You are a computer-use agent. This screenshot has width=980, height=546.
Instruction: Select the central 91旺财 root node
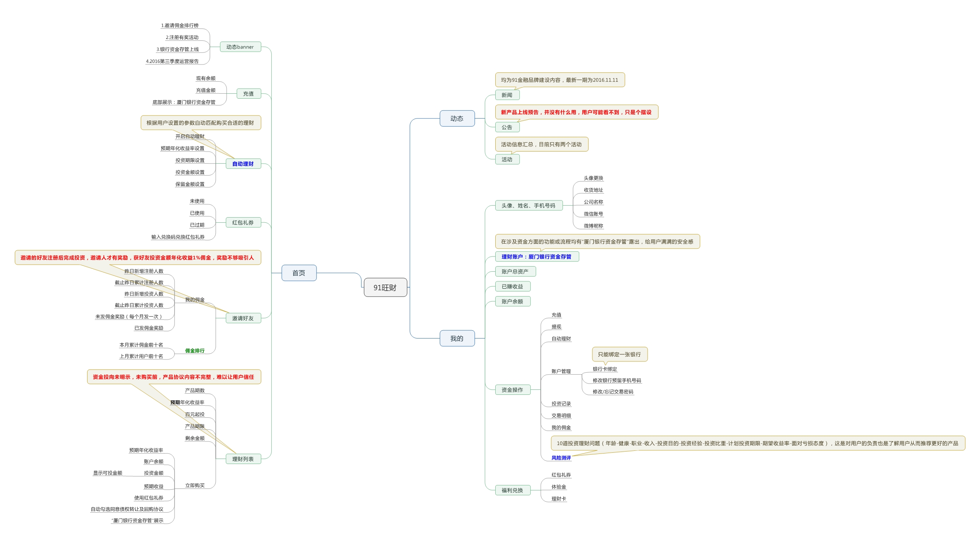(x=385, y=288)
